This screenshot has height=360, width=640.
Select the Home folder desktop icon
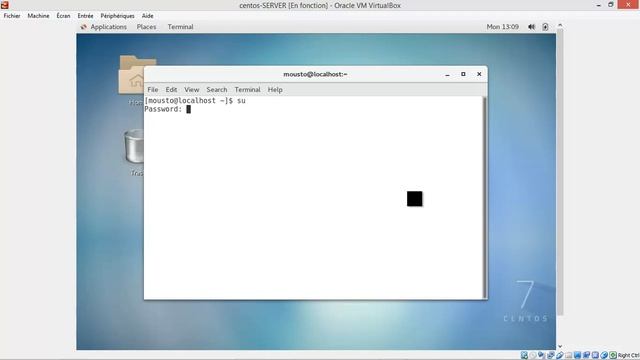(131, 80)
